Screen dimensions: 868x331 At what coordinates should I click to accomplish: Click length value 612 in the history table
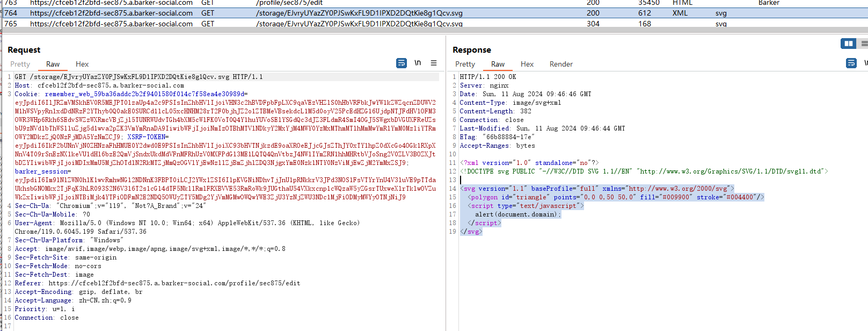[x=645, y=13]
